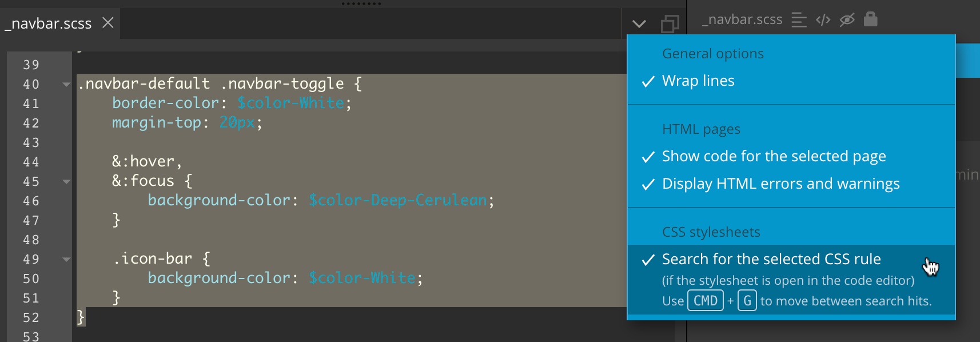
Task: Collapse the fold arrow at line 49
Action: 66,260
